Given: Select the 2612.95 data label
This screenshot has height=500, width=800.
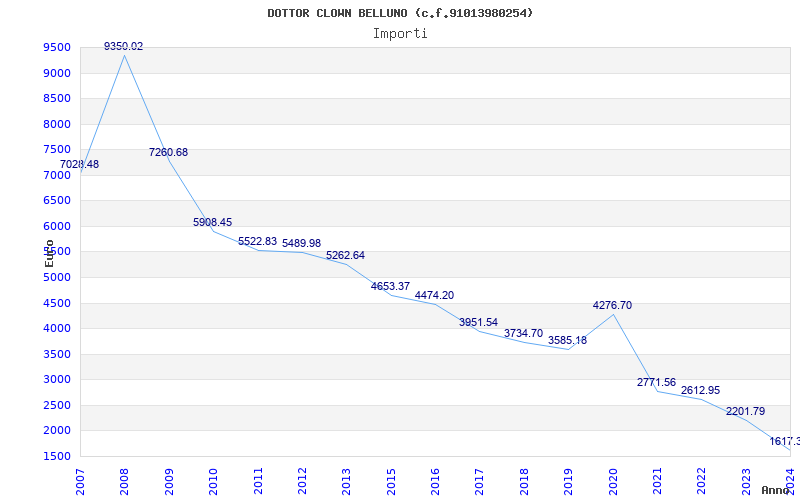Looking at the screenshot, I should pos(701,390).
